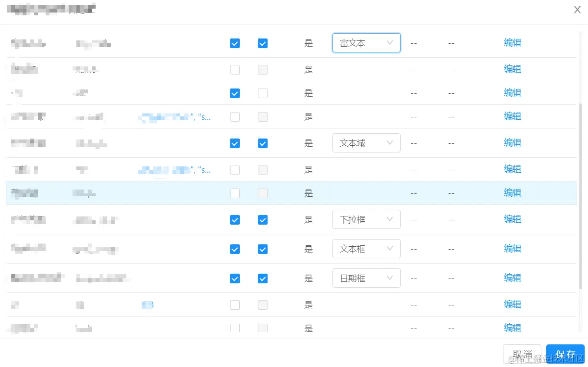Tick the empty checkbox in the row with one tick
The image size is (588, 367).
coord(263,93)
